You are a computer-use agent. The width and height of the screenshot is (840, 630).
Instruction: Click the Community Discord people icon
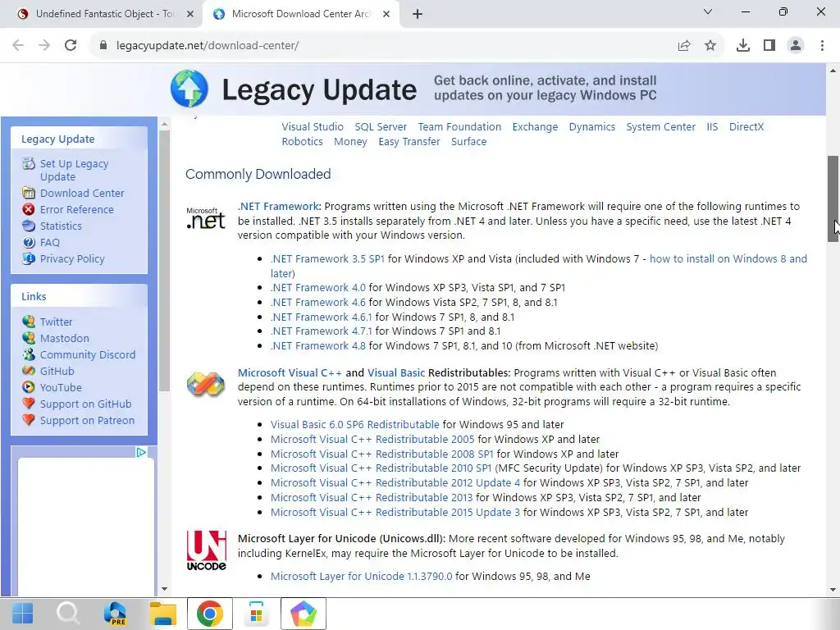[29, 354]
